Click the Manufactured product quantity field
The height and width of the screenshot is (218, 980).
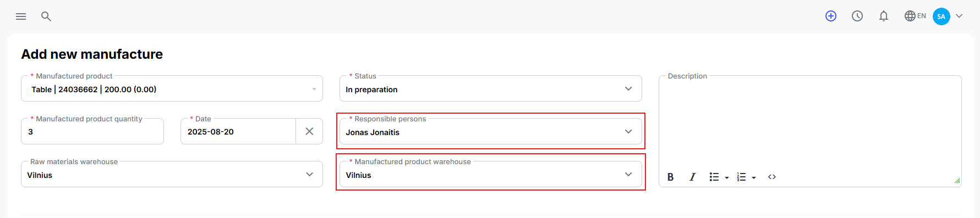(92, 131)
